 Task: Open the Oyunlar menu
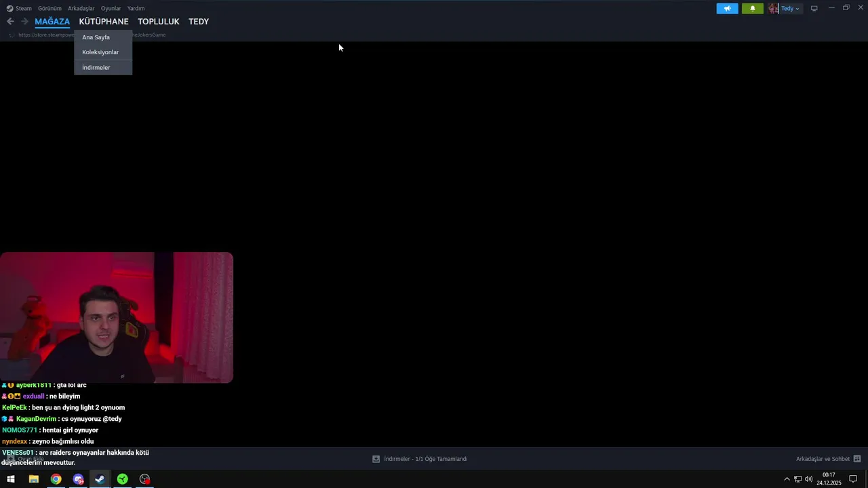111,8
